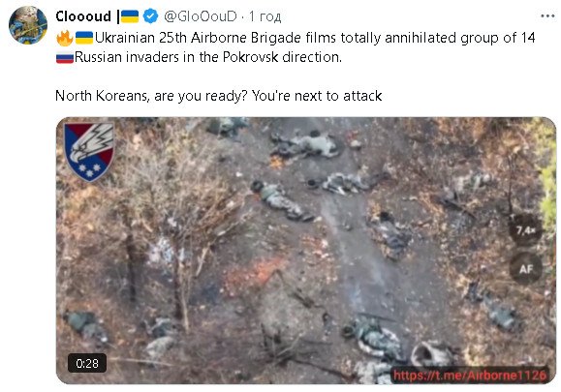561x392 pixels.
Task: Click the '1 год' post timestamp
Action: [265, 16]
